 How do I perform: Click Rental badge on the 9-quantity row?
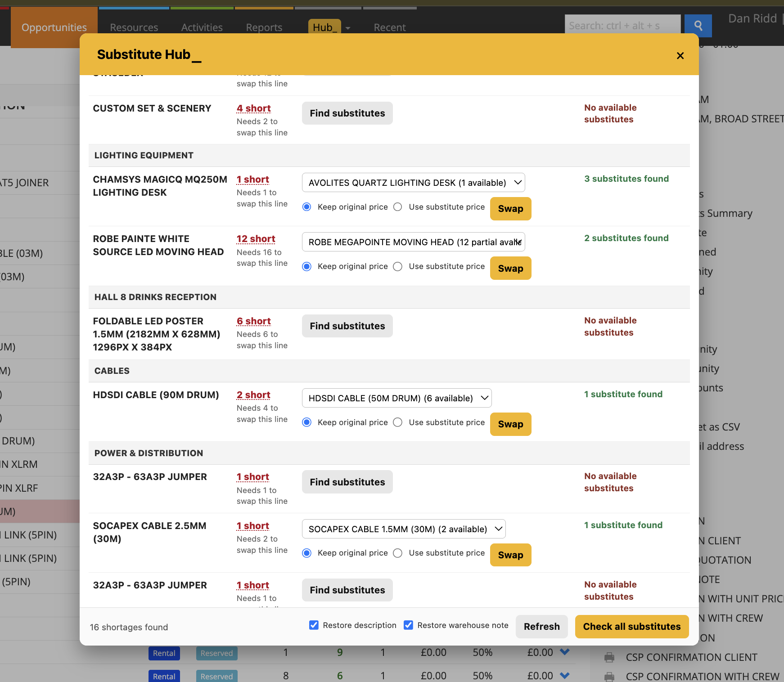164,653
